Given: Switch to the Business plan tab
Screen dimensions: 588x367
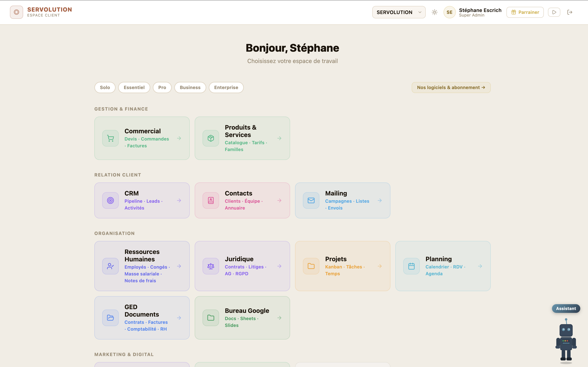Looking at the screenshot, I should (x=190, y=87).
